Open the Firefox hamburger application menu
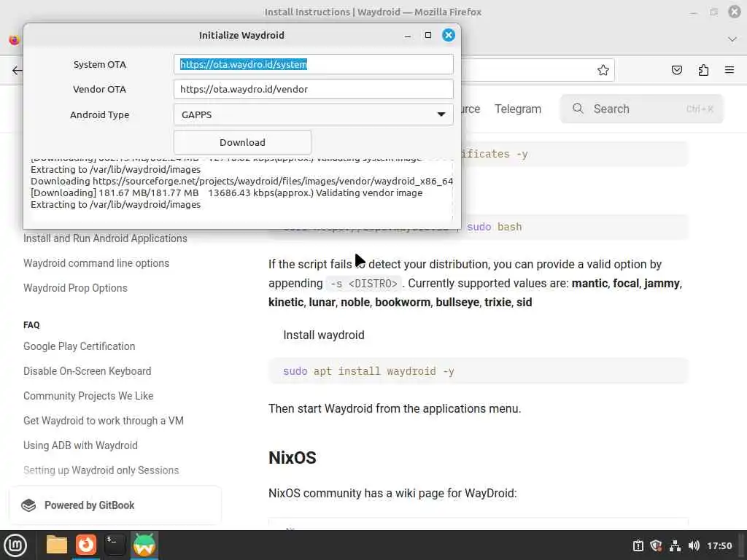 (x=729, y=70)
